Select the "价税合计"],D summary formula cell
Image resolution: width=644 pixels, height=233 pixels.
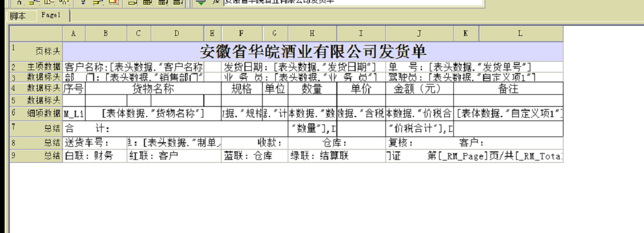[x=419, y=129]
